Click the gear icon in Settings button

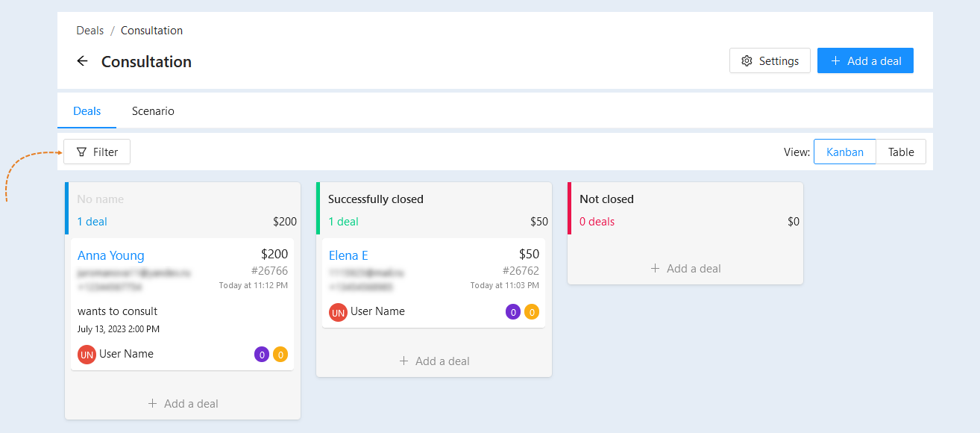click(x=747, y=61)
